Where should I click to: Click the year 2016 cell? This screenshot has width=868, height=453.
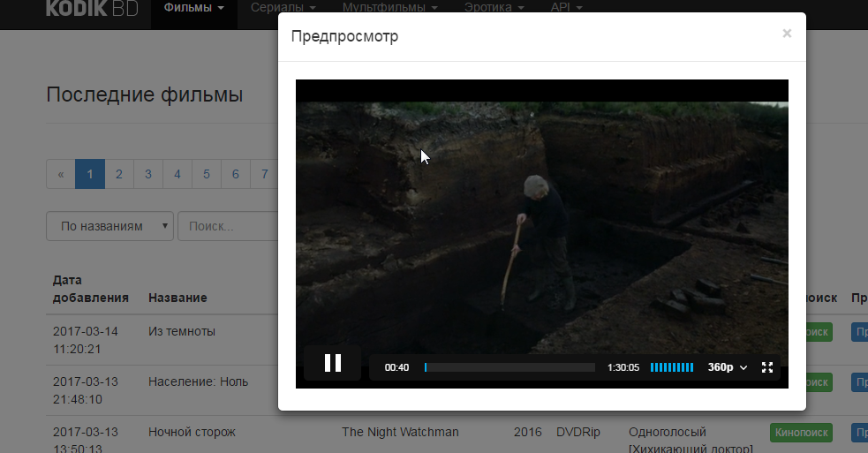(527, 432)
